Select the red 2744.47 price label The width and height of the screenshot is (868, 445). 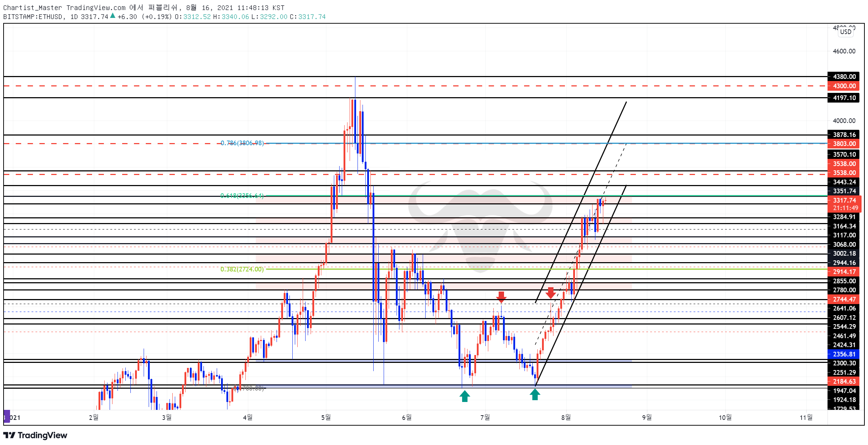(x=843, y=299)
